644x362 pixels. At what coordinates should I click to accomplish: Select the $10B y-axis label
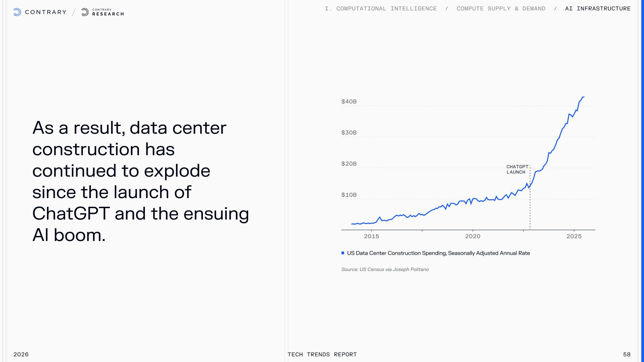pos(349,195)
